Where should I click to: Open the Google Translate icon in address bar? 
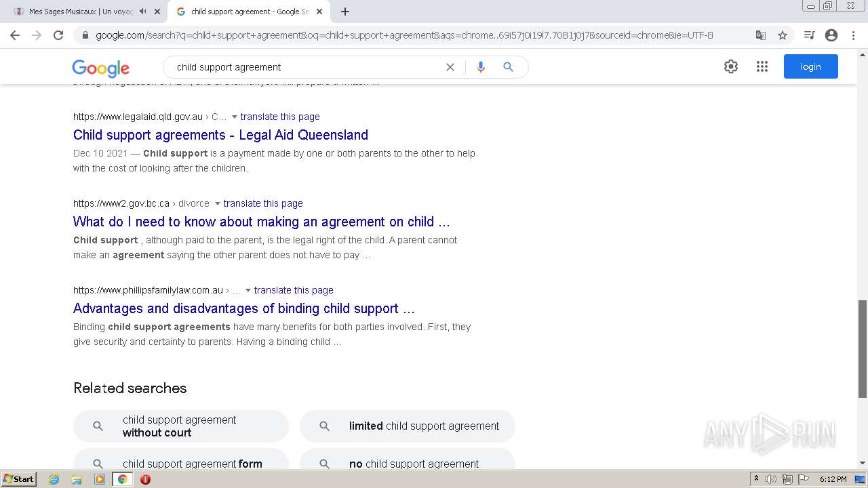coord(761,35)
